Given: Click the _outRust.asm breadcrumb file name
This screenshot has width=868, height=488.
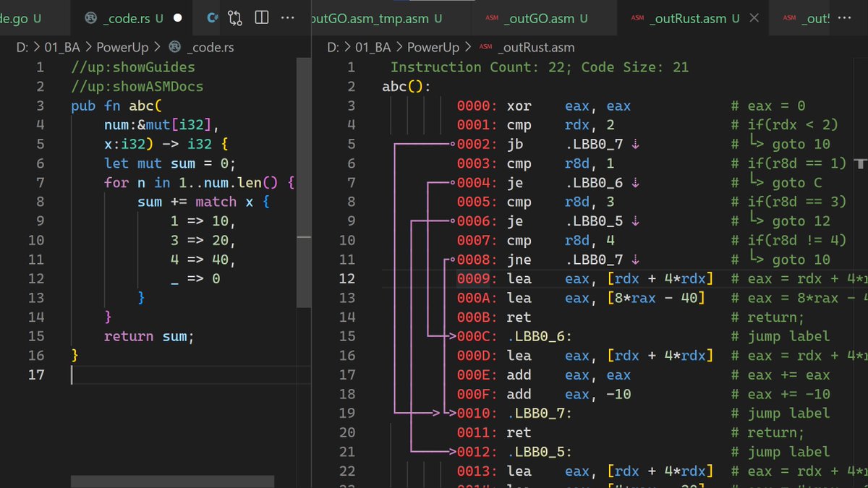Looking at the screenshot, I should (x=536, y=48).
